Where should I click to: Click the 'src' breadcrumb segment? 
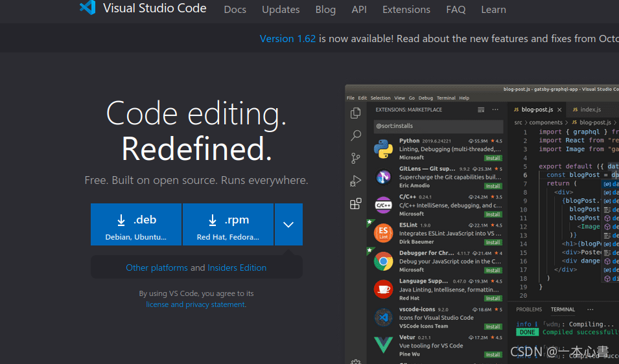pos(518,122)
